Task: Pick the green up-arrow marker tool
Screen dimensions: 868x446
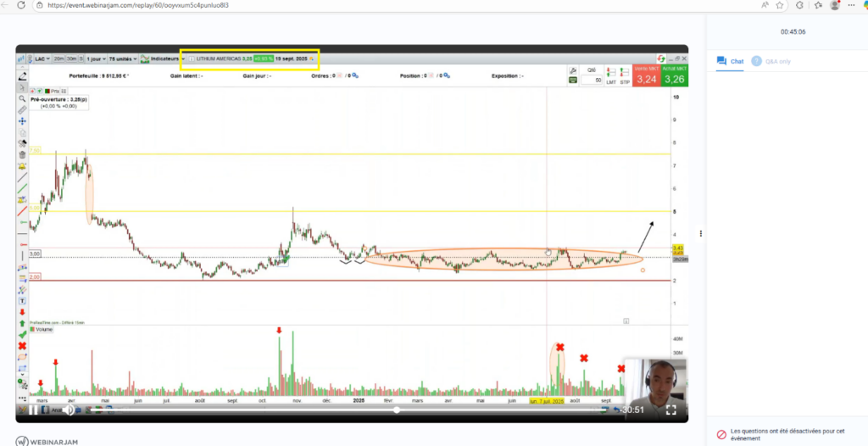Action: [22, 324]
